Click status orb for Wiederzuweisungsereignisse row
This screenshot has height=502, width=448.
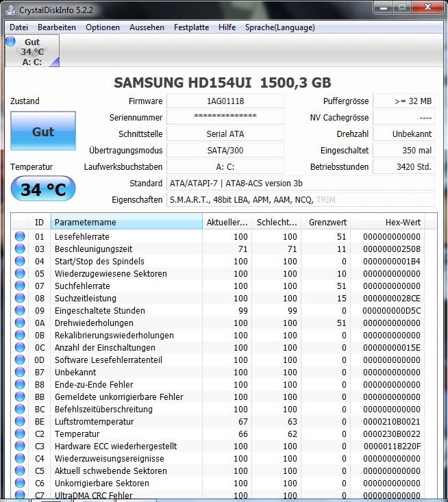click(20, 458)
